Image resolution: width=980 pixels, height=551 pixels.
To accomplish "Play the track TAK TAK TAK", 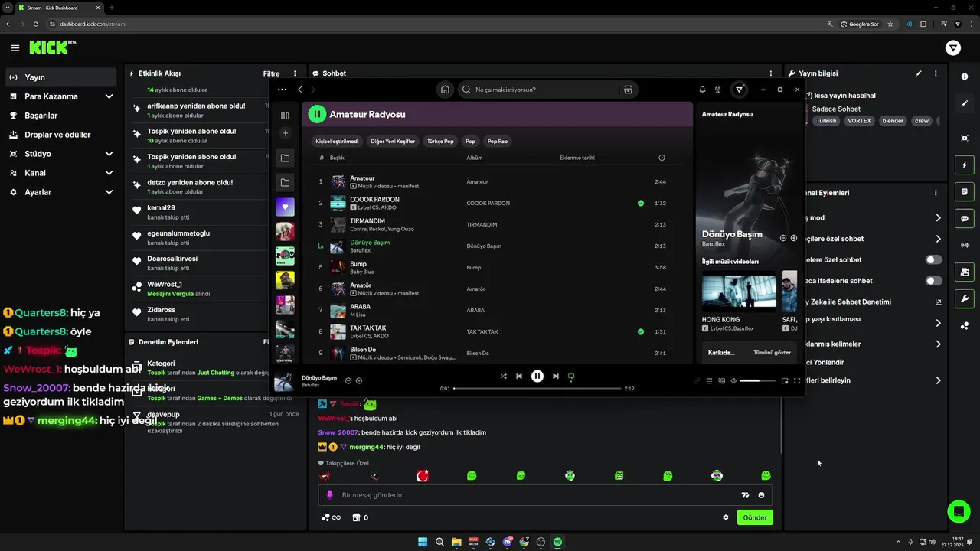I will [368, 328].
